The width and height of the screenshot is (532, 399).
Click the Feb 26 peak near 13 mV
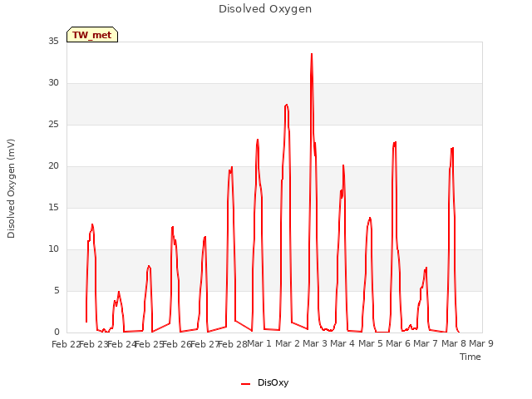173,227
